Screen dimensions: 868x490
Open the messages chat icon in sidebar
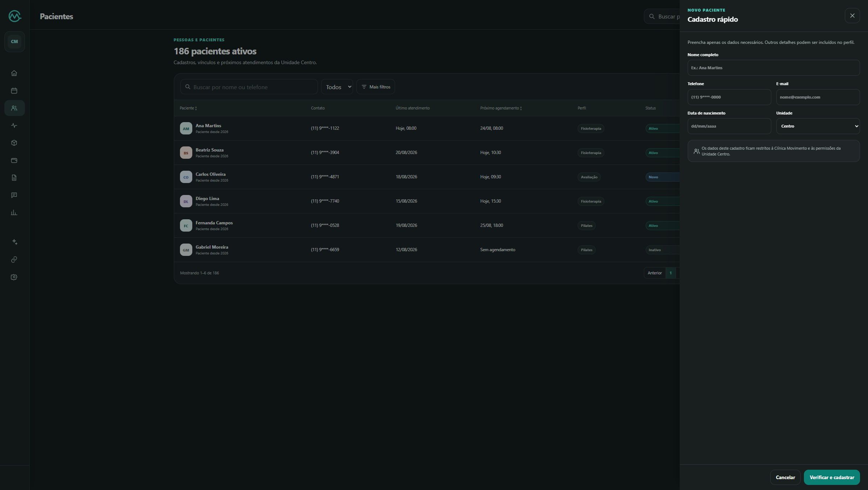coord(14,195)
